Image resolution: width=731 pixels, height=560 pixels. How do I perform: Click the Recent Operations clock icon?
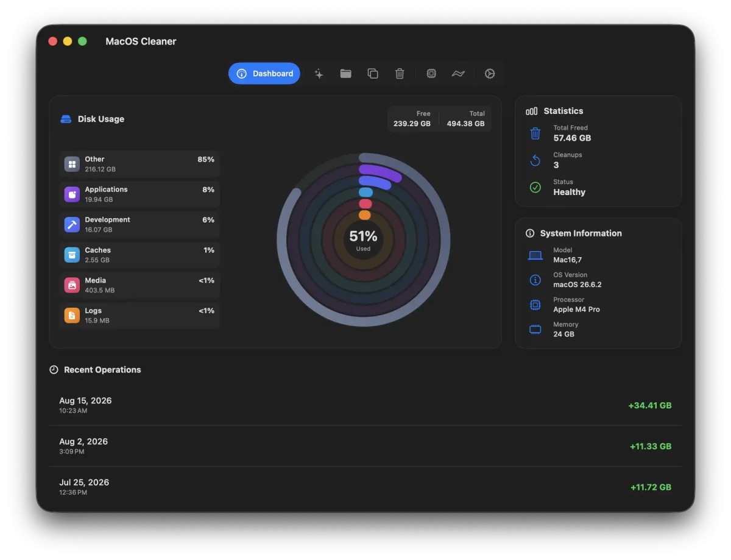tap(54, 370)
